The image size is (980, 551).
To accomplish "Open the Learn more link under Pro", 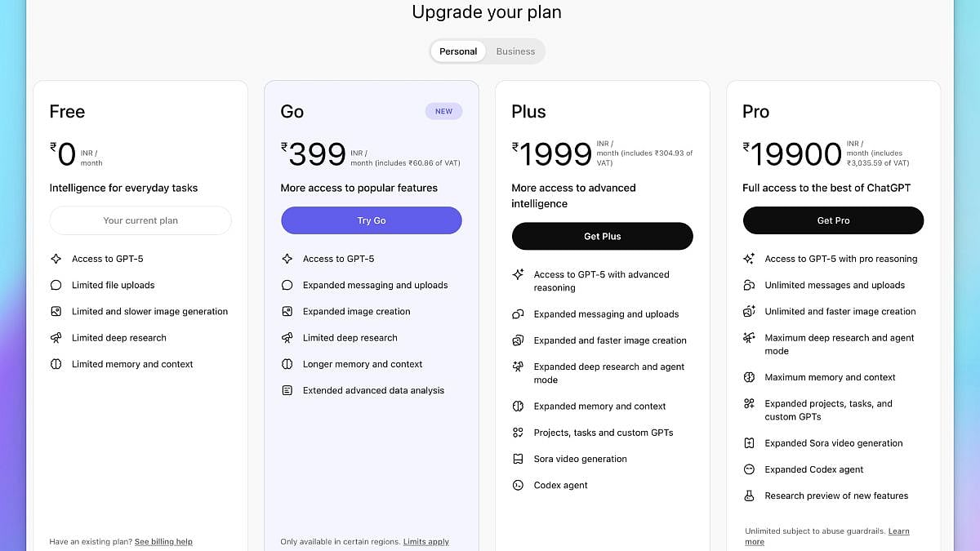I will 898,531.
